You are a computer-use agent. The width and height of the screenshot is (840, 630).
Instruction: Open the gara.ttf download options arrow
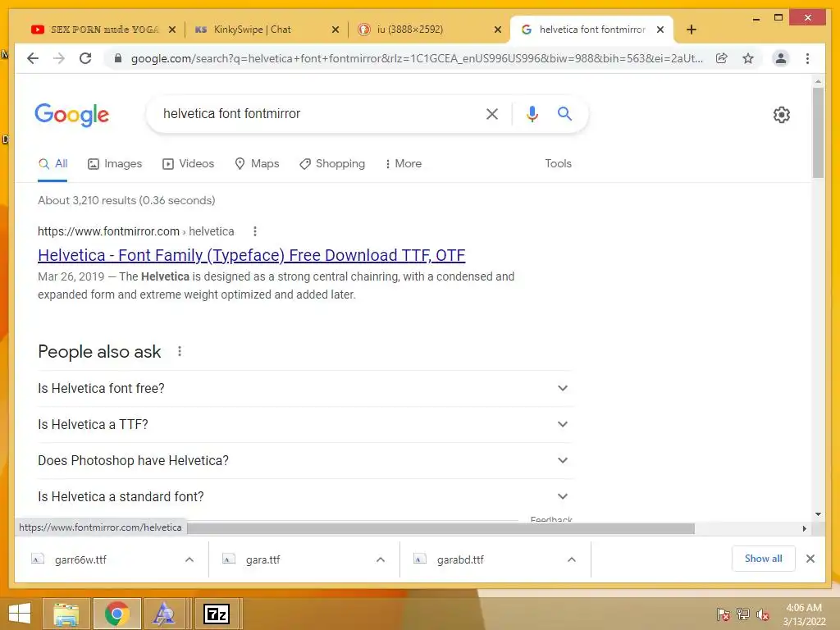[x=381, y=559]
